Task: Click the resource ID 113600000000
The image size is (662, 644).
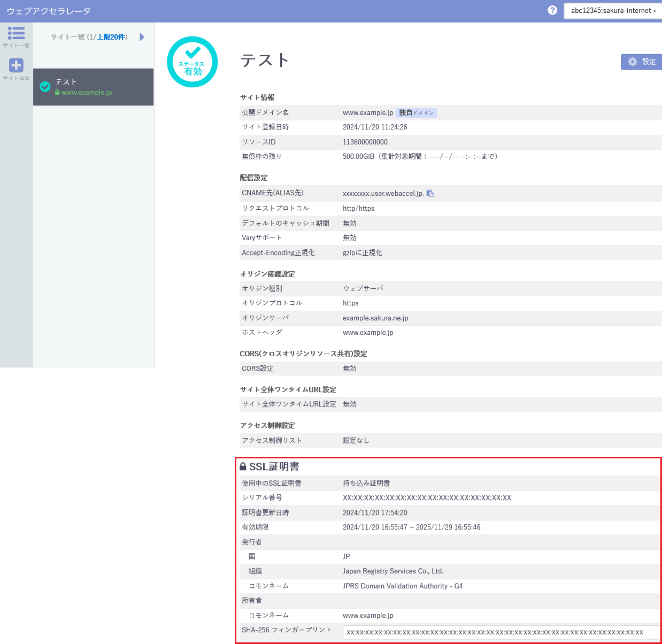Action: click(x=365, y=142)
